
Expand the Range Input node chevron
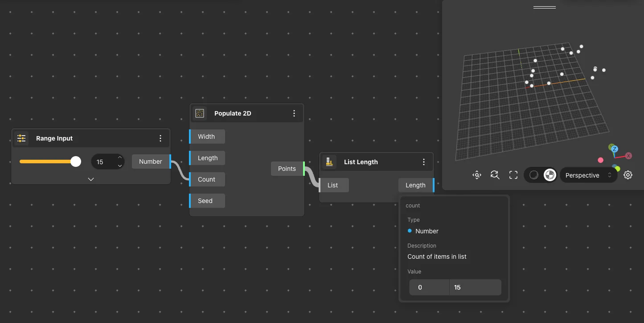[91, 179]
